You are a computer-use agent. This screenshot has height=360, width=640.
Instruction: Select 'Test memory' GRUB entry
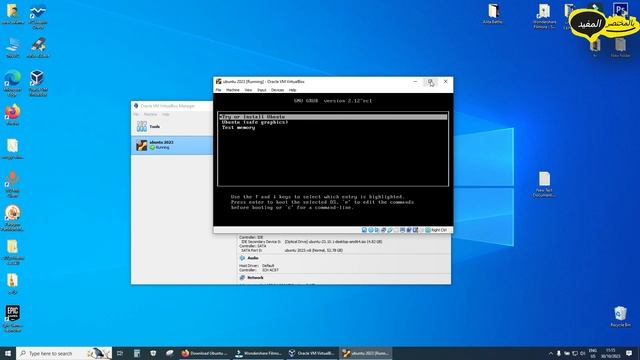(x=239, y=127)
